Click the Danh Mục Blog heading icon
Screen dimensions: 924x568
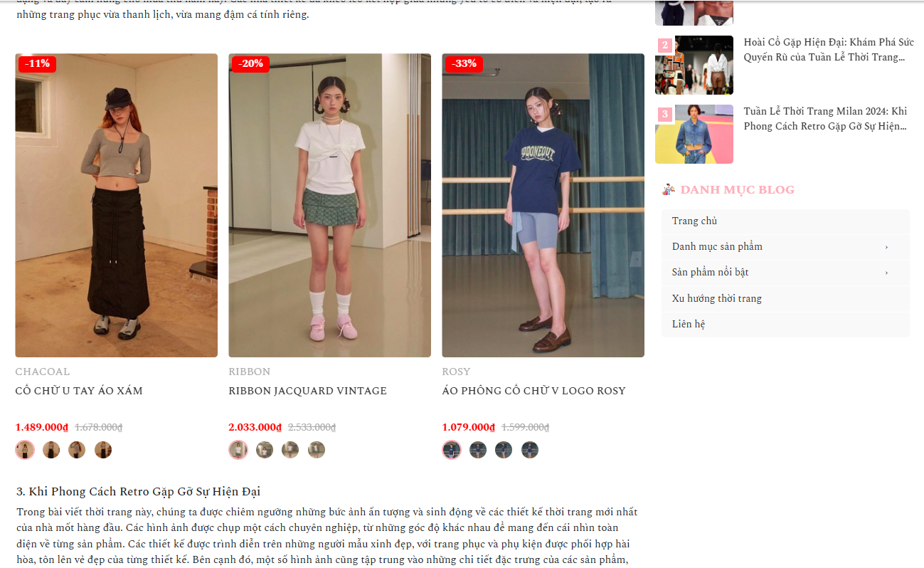668,189
